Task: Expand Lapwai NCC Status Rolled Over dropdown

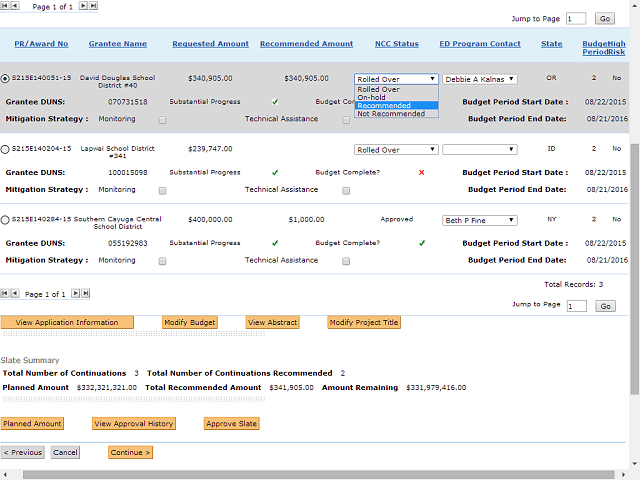Action: click(x=396, y=150)
